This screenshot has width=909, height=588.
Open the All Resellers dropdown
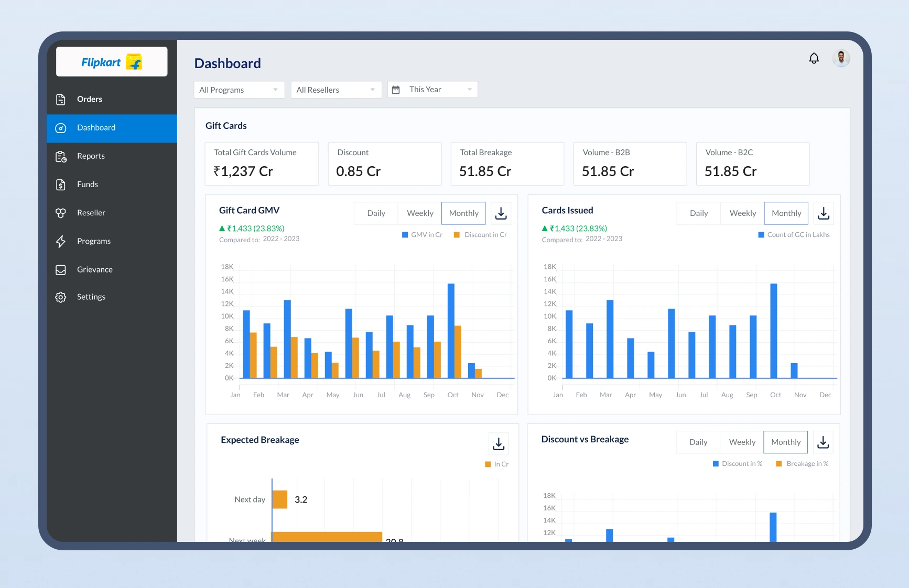coord(336,90)
